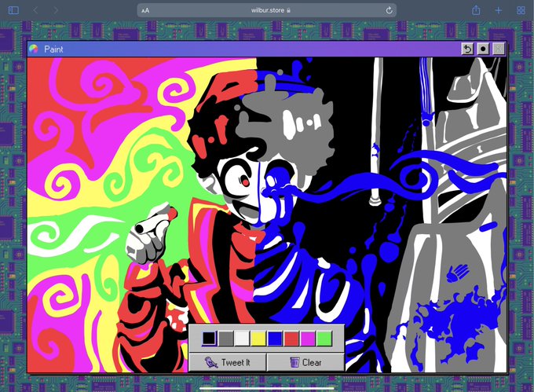534x392 pixels.
Task: Select the magenta color swatch
Action: coord(308,339)
